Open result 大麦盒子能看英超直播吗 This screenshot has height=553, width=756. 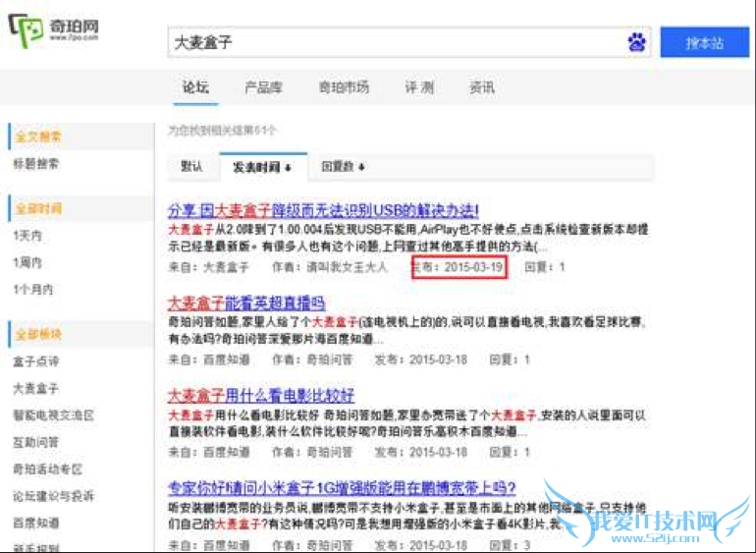[246, 304]
